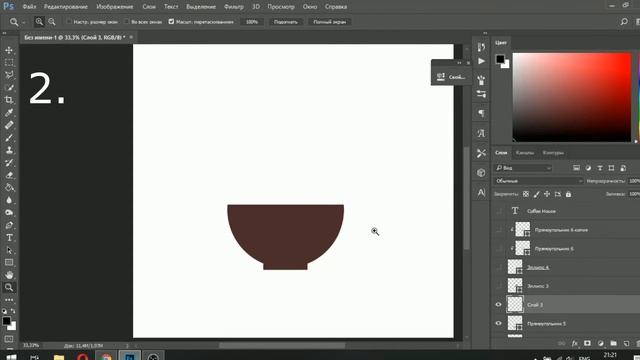The height and width of the screenshot is (360, 640).
Task: Select the Zoom tool in left toolbar
Action: (9, 287)
